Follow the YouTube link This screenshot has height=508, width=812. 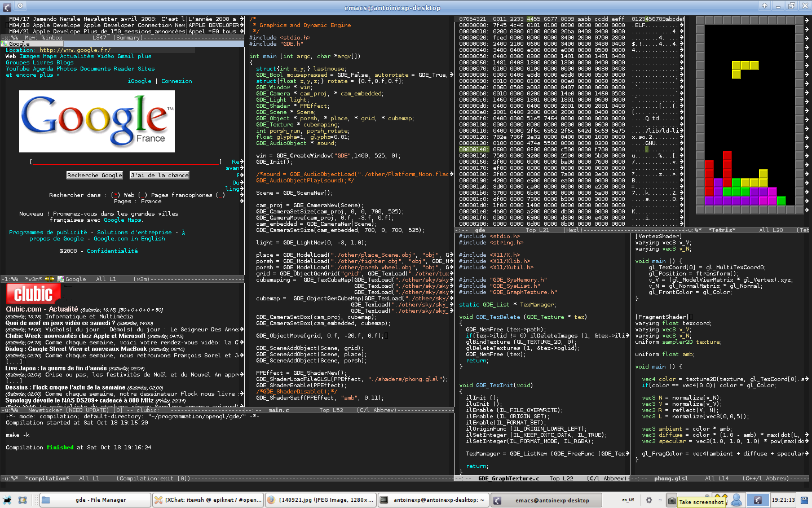tap(17, 69)
